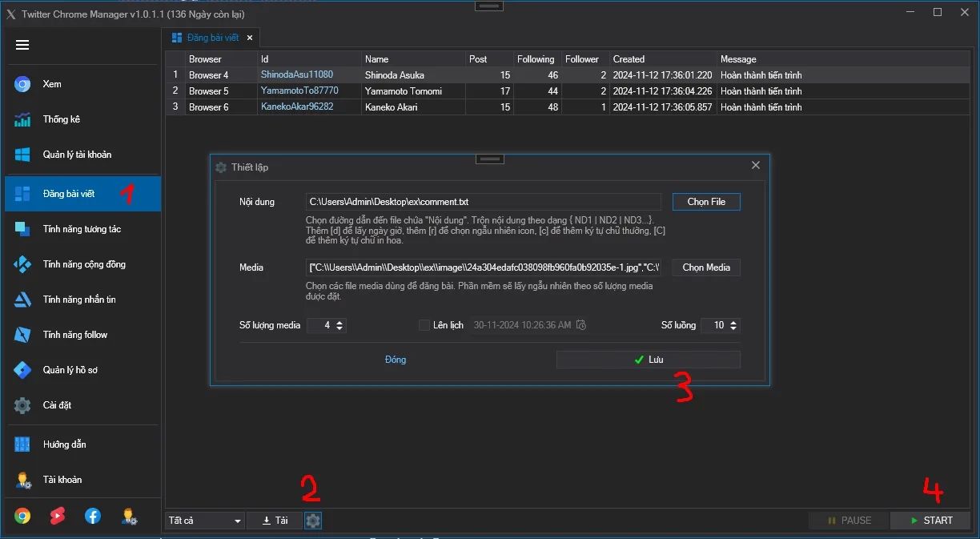Screen dimensions: 980x539
Task: Click the 2024-11-12 17:36:05.857 created cell
Action: pyautogui.click(x=663, y=107)
